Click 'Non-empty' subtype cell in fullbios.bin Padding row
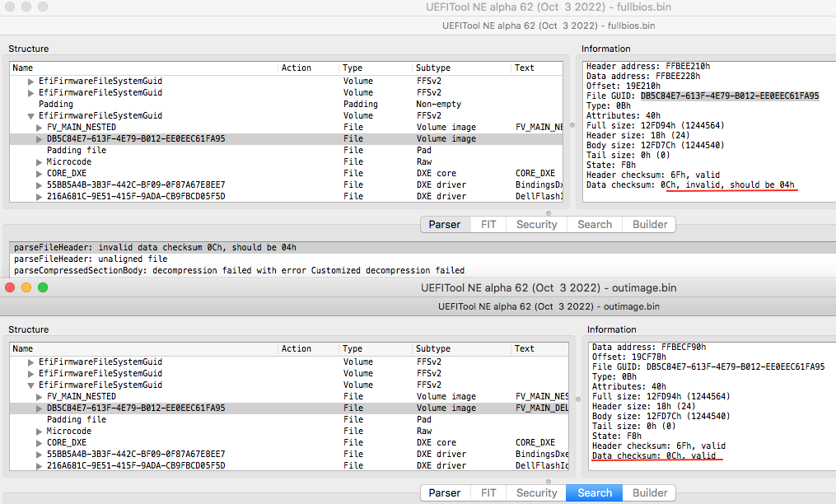This screenshot has height=504, width=836. click(x=439, y=104)
